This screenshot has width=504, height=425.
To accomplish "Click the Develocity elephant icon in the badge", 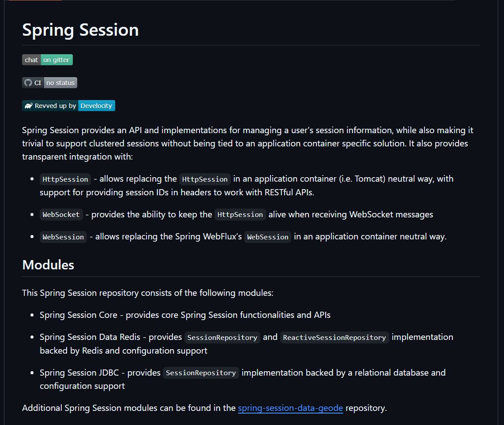I will tap(29, 106).
